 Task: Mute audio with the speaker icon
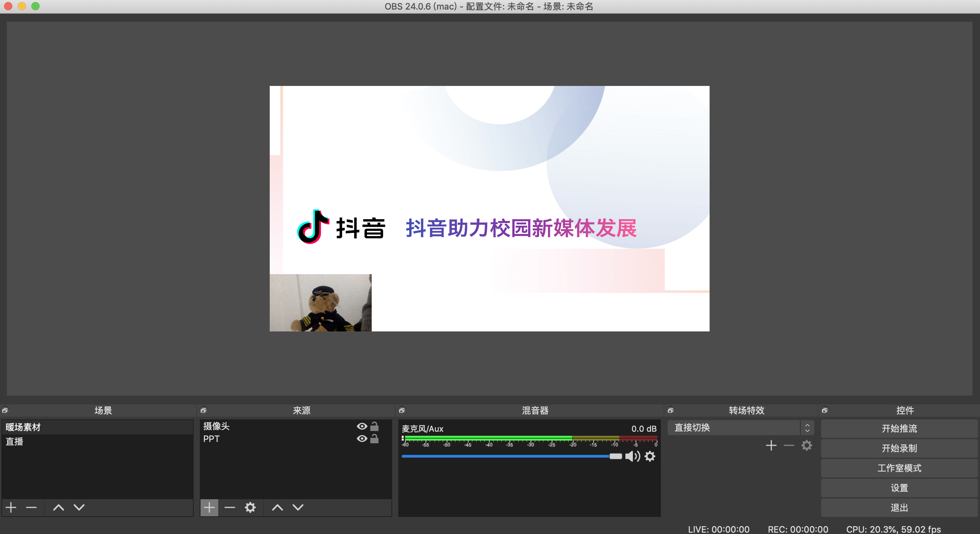632,456
